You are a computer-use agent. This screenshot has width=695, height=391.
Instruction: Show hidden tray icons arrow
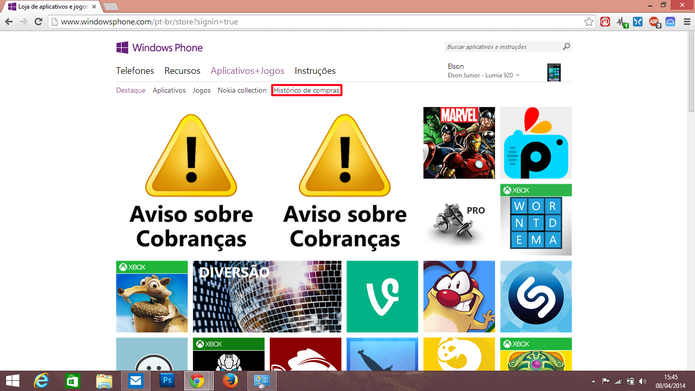tap(593, 381)
